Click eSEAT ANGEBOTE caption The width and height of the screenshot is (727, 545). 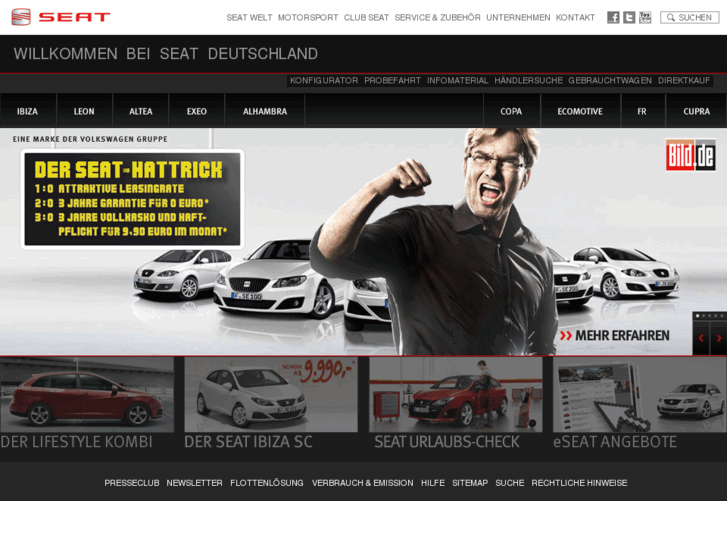615,442
